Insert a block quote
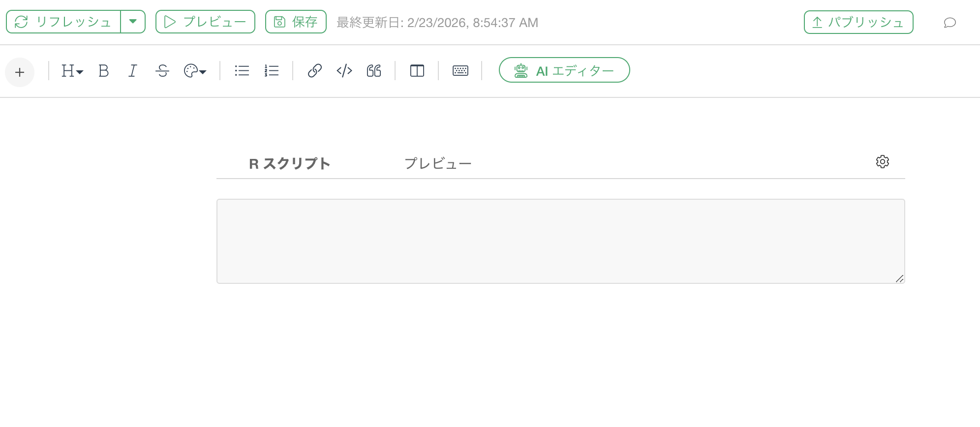980x427 pixels. [374, 71]
